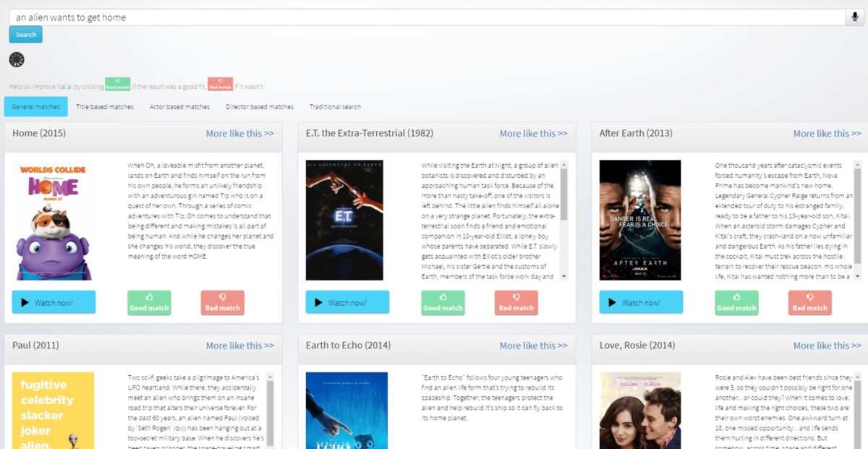Mark E.T. as Bad match
Screen dimensions: 868x449
[x=516, y=303]
